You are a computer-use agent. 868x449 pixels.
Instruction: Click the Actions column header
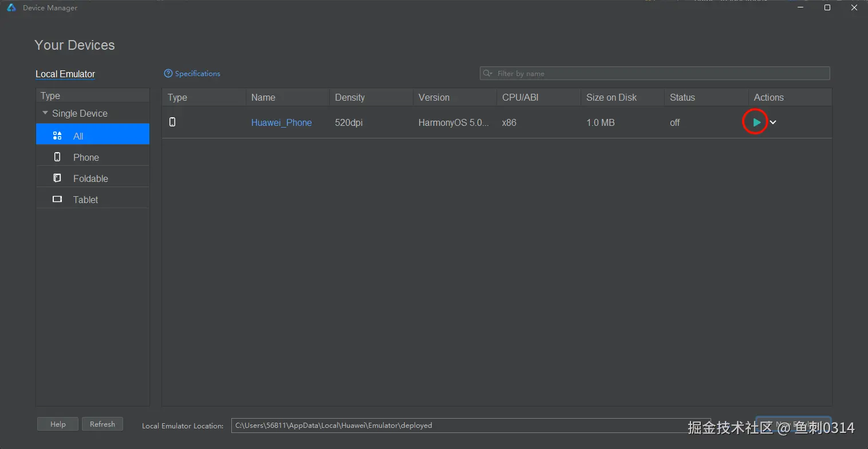(790, 97)
